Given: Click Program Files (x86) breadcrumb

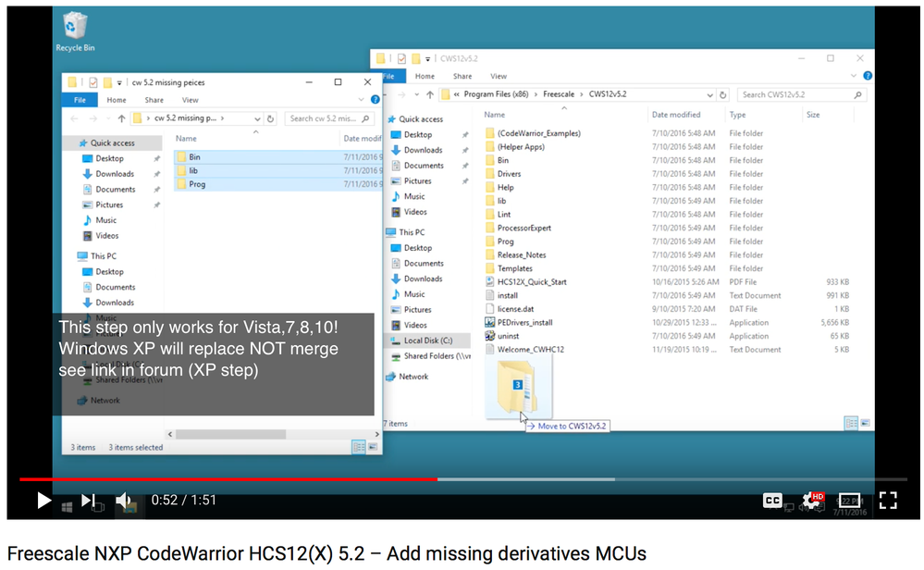Looking at the screenshot, I should pyautogui.click(x=496, y=94).
